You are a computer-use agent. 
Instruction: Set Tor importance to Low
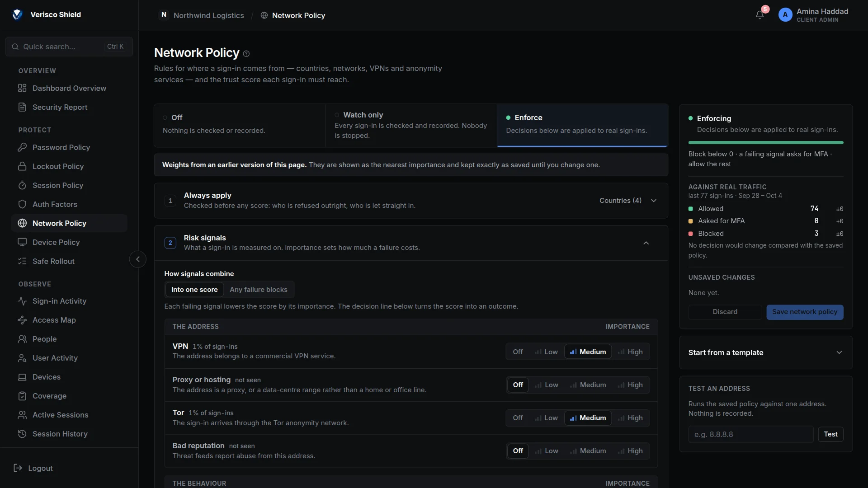coord(546,418)
